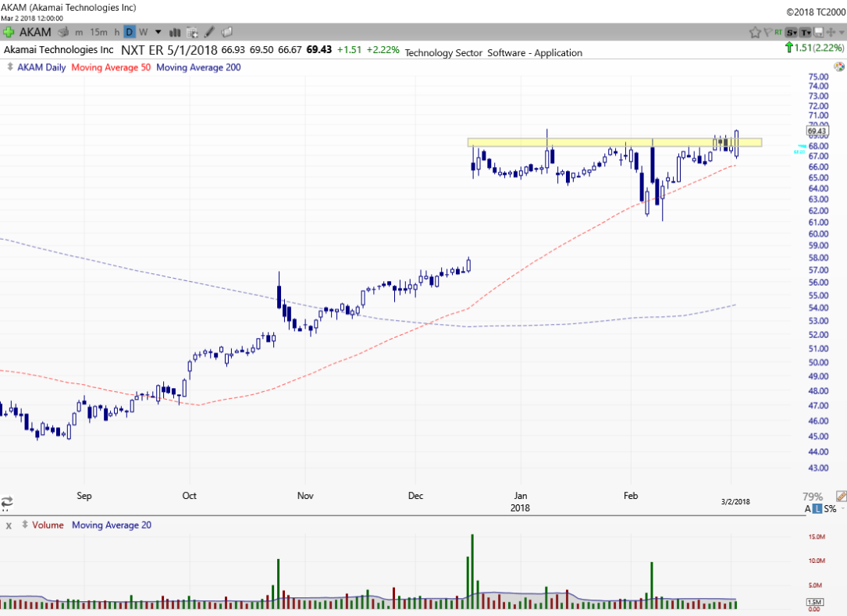The width and height of the screenshot is (847, 616).
Task: Toggle the 15m timeframe
Action: pos(98,32)
